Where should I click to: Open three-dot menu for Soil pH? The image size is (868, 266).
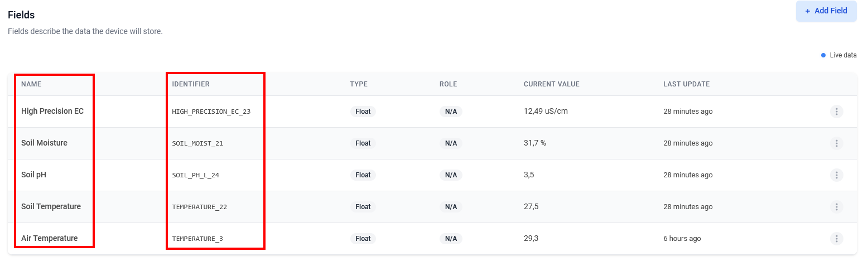pos(836,175)
